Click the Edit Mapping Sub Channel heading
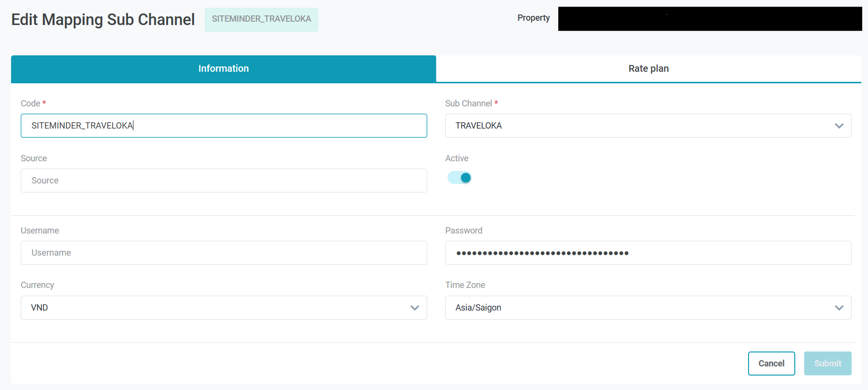This screenshot has height=390, width=868. click(x=103, y=19)
